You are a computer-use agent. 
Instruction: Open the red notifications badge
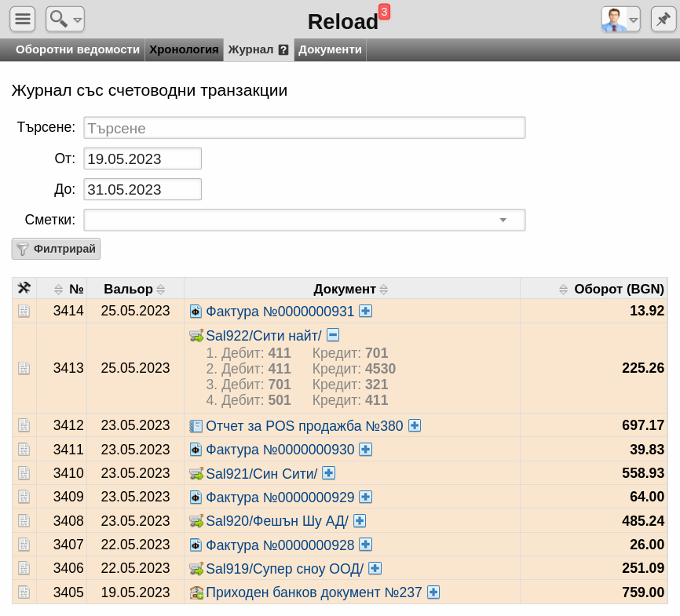(x=384, y=12)
